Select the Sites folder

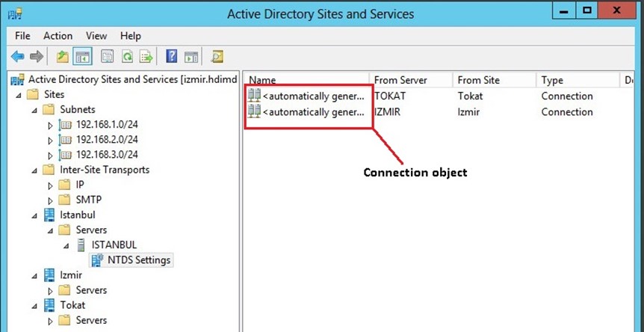(55, 94)
